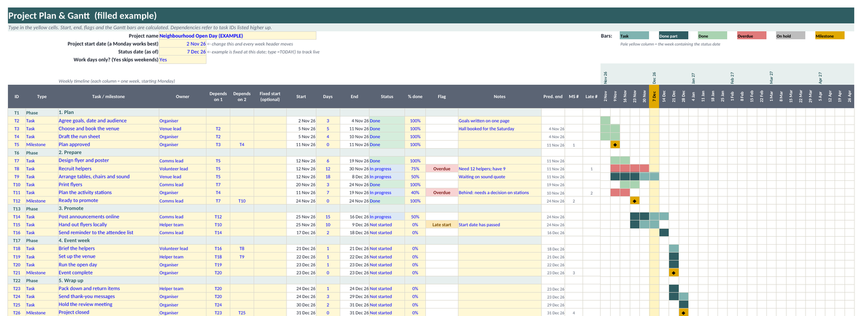Click the Event complete milestone diamond
The image size is (868, 316).
tap(673, 273)
